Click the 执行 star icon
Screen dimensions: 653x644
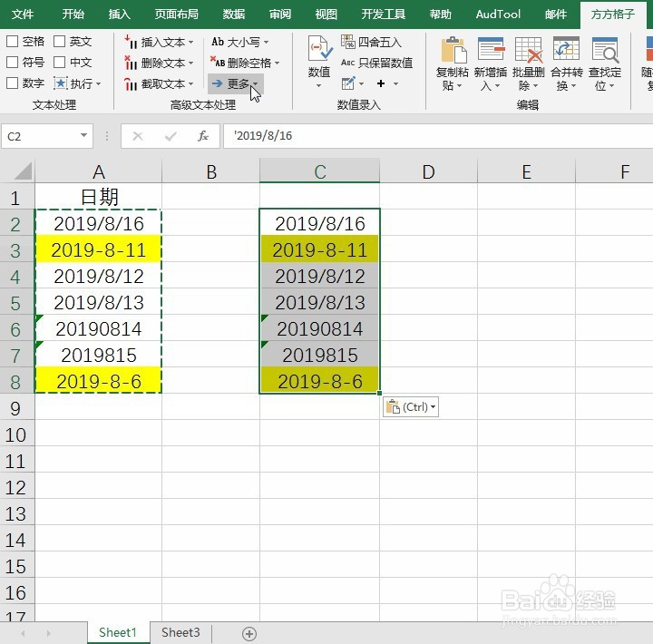(61, 83)
